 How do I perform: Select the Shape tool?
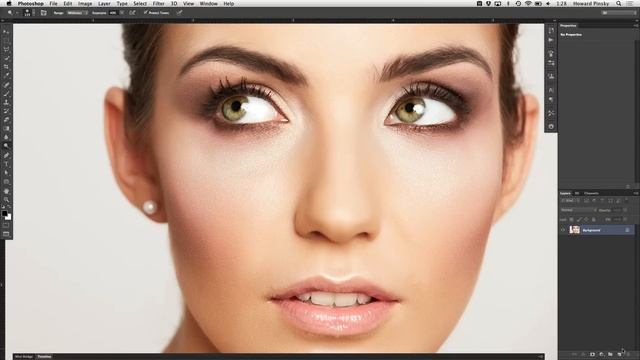tap(6, 182)
